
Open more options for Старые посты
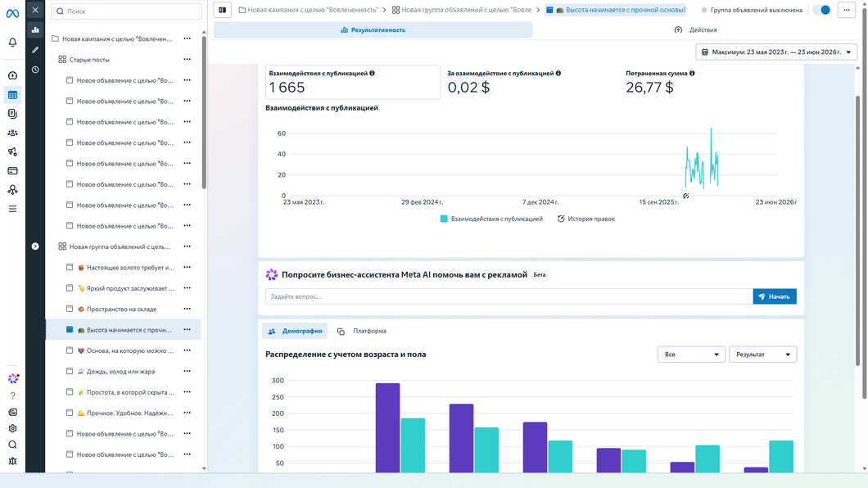[187, 59]
